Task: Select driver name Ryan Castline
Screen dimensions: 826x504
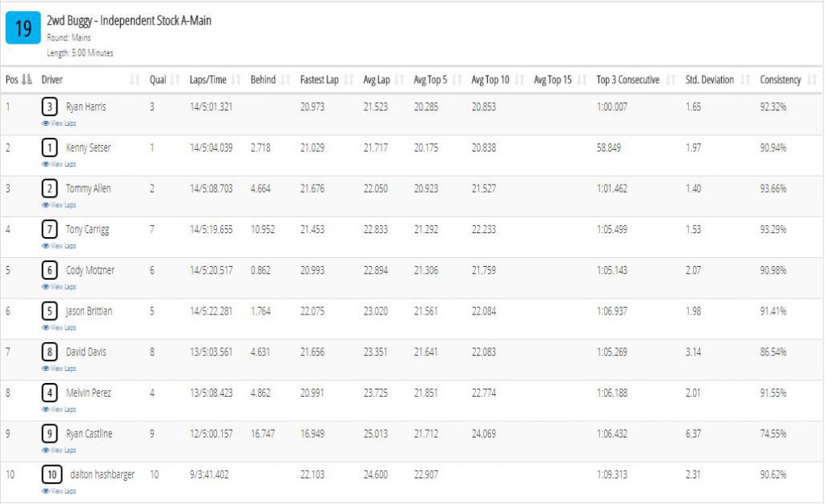Action: pyautogui.click(x=89, y=434)
